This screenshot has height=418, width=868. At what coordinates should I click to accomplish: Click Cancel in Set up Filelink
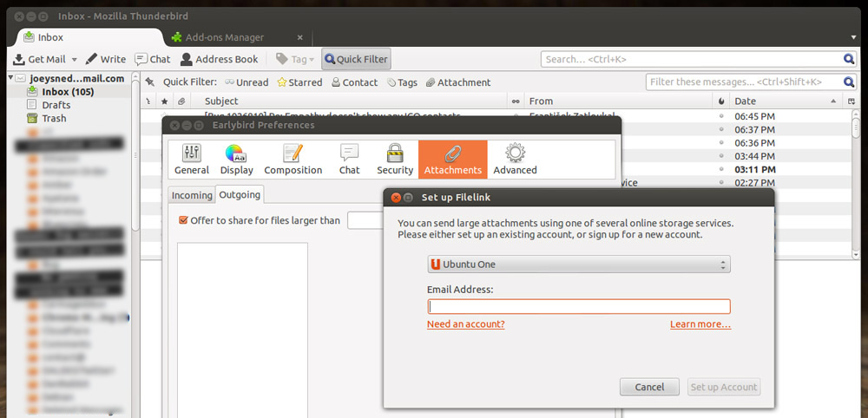[x=649, y=387]
